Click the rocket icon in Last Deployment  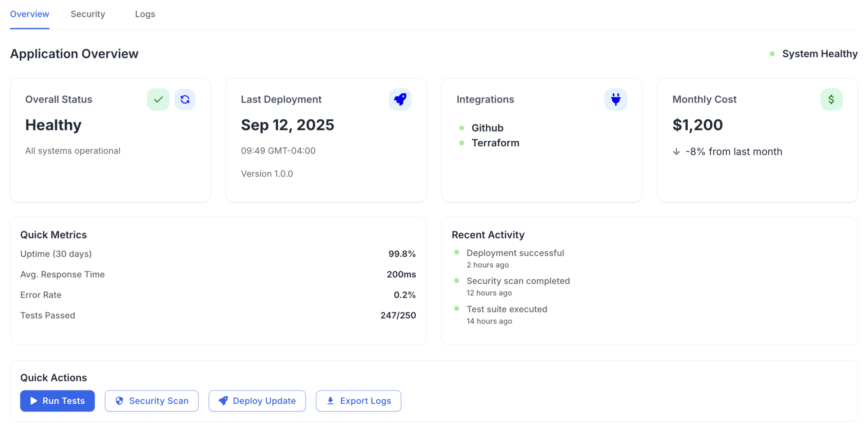pos(400,99)
